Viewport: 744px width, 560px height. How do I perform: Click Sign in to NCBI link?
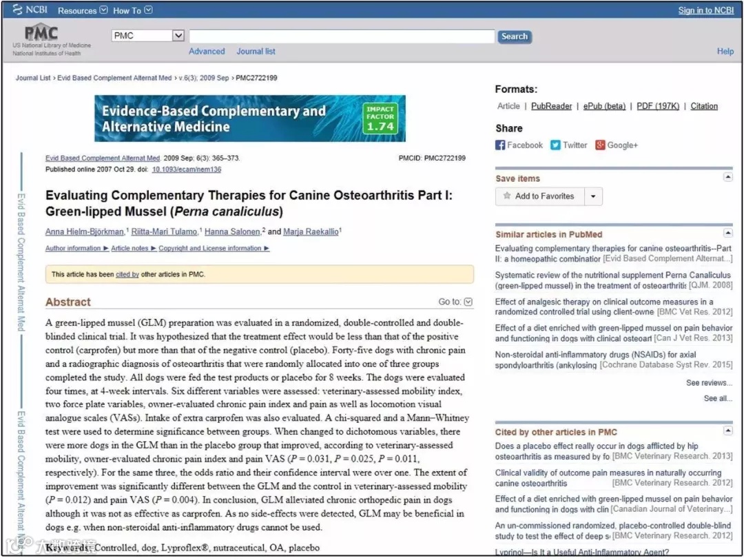[x=705, y=10]
